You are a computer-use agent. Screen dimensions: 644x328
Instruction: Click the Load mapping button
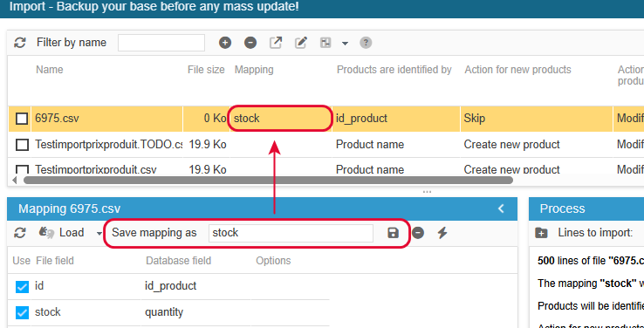[62, 233]
